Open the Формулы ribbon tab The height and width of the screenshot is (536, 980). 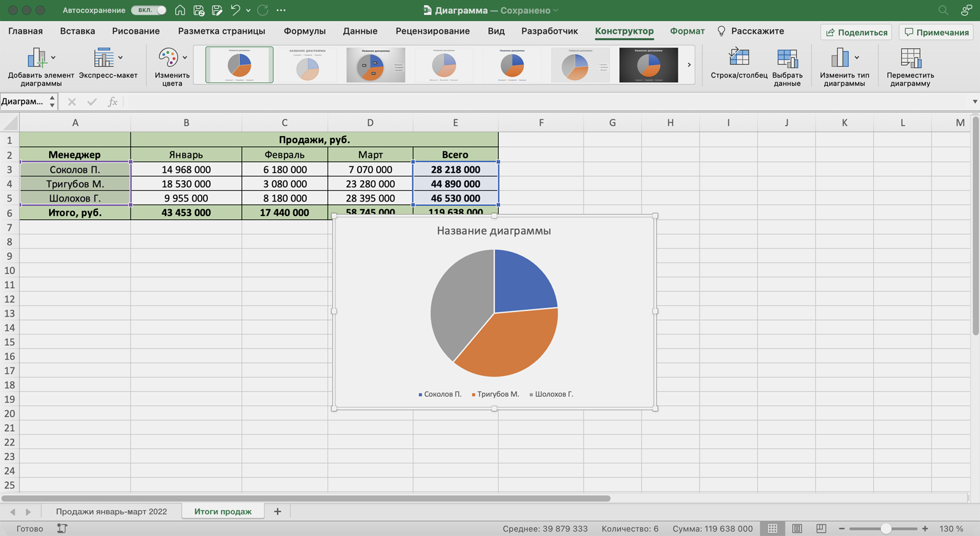click(304, 31)
